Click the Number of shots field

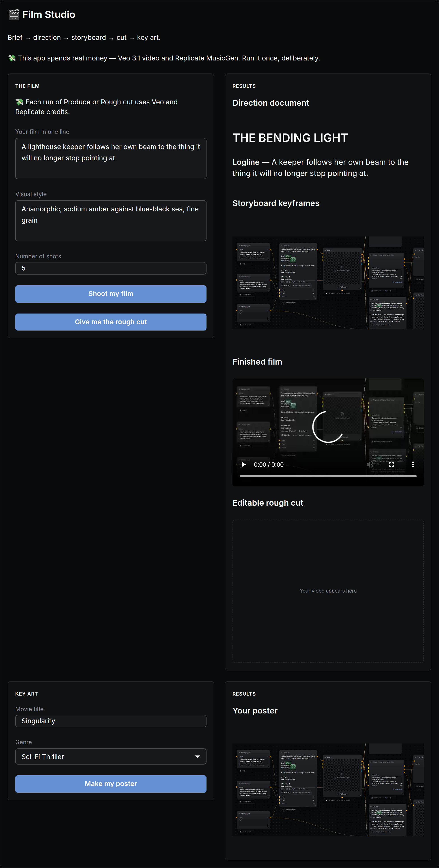(x=111, y=268)
